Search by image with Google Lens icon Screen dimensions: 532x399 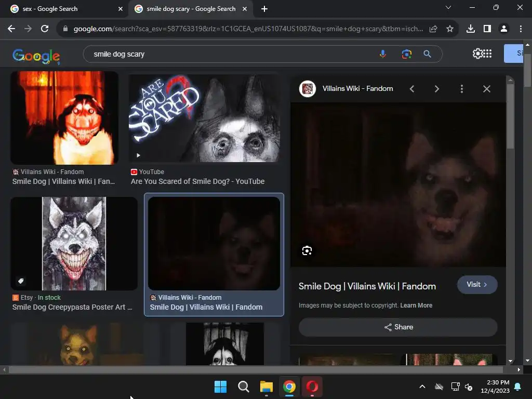[x=406, y=54]
